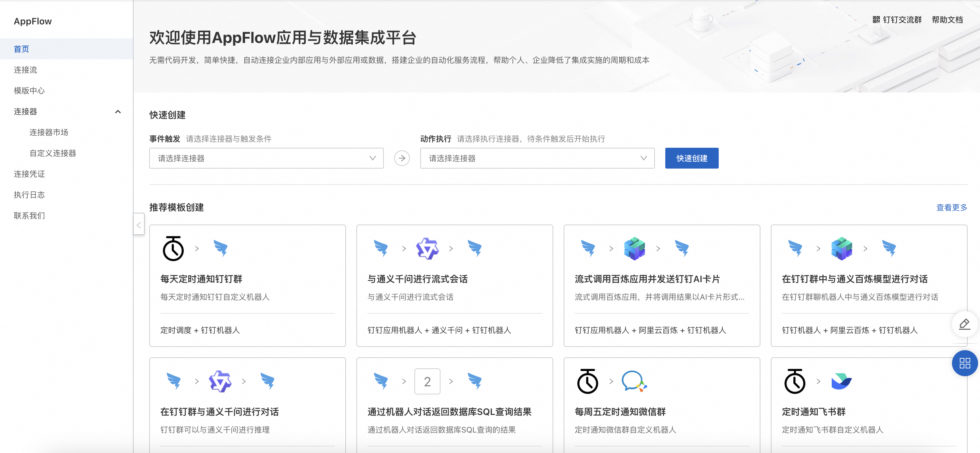Screen dimensions: 980x453
Task: Click the 快速创建 blue button
Action: tap(691, 158)
